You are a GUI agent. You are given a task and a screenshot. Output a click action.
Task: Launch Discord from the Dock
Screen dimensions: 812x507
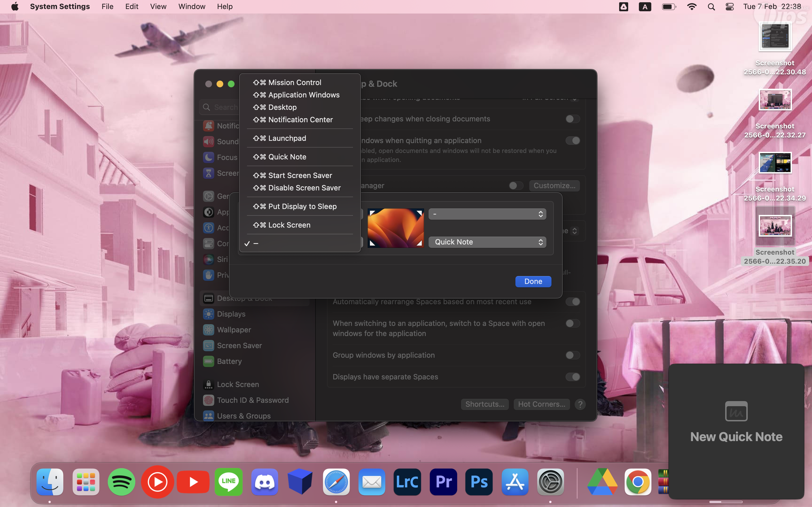click(264, 482)
